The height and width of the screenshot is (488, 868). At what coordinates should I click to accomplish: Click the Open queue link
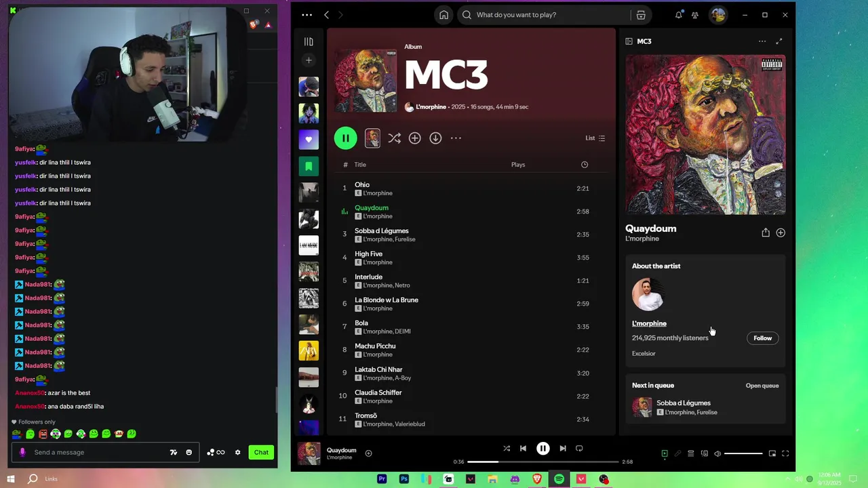coord(762,386)
